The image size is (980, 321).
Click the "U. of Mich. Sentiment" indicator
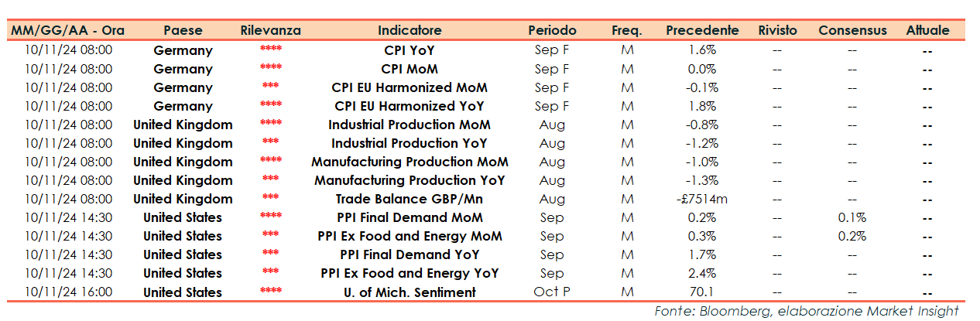click(x=409, y=292)
